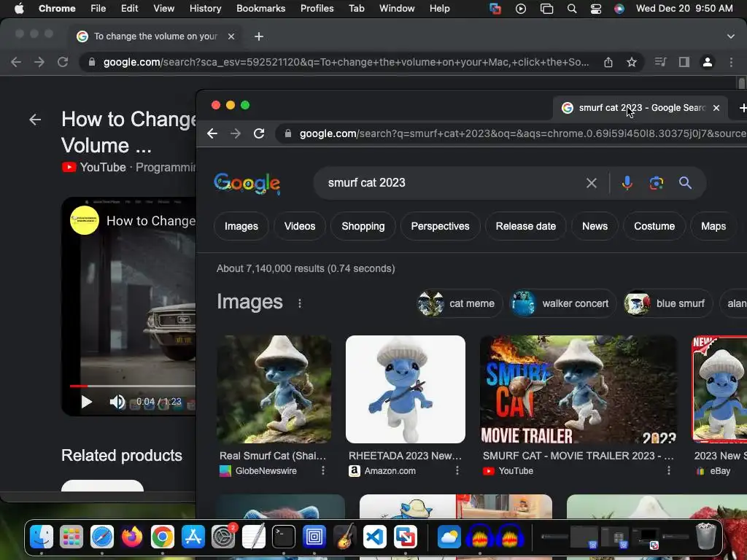Filter results by Videos chip
This screenshot has height=560, width=747.
300,226
